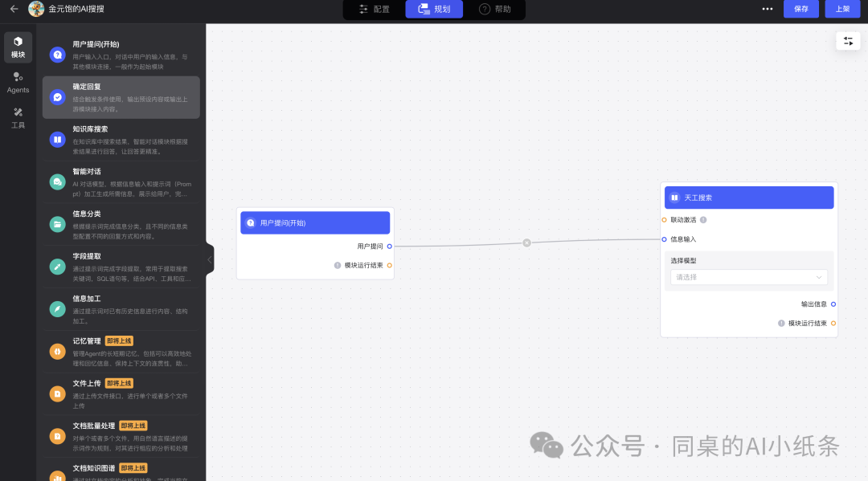Click the 智能对话 module title text
The width and height of the screenshot is (868, 481).
coord(87,171)
